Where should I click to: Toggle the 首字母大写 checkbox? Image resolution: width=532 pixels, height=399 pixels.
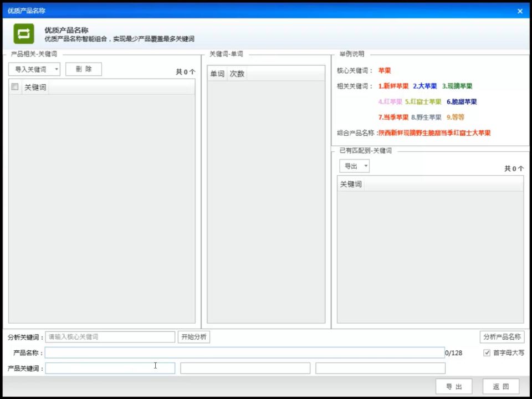click(x=487, y=353)
